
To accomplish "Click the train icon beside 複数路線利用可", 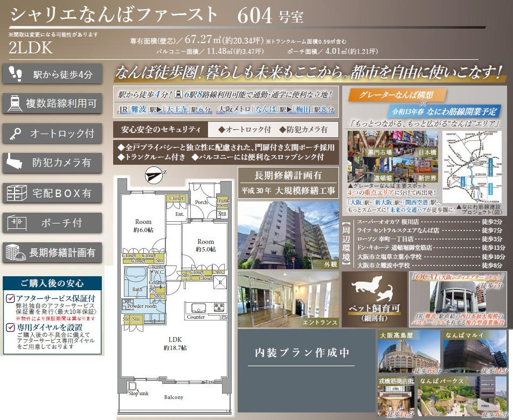I will (15, 103).
